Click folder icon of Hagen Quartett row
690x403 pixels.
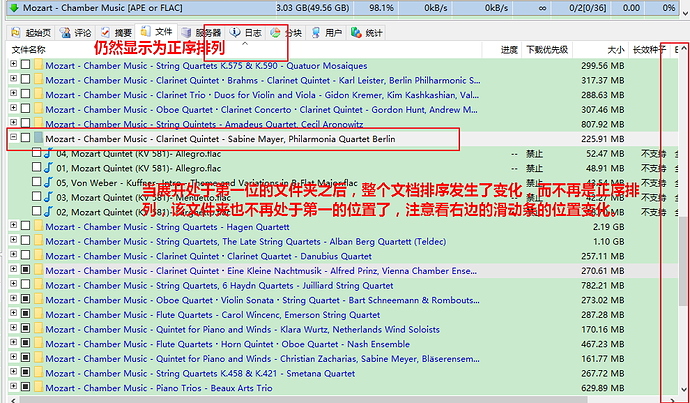[x=39, y=227]
